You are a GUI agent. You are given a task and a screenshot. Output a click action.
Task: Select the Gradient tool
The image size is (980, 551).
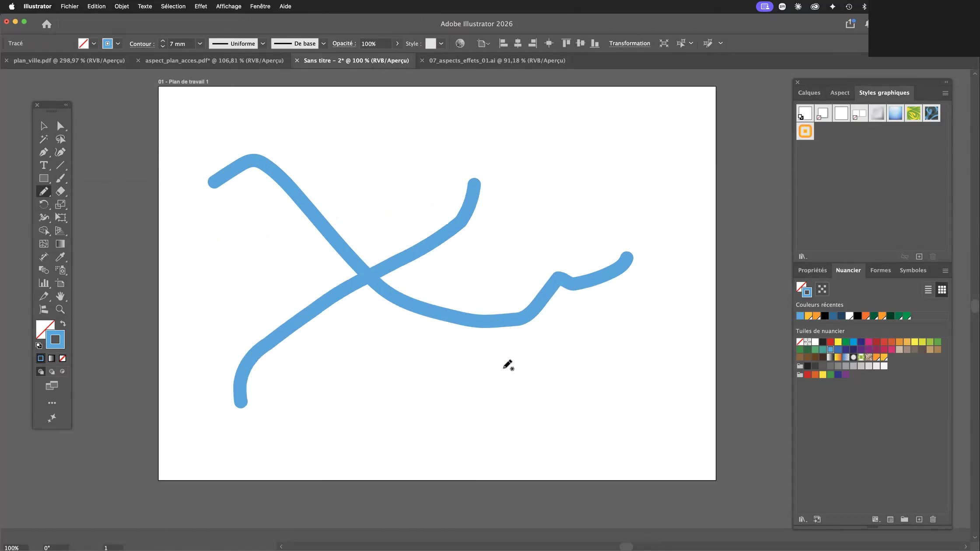point(60,244)
